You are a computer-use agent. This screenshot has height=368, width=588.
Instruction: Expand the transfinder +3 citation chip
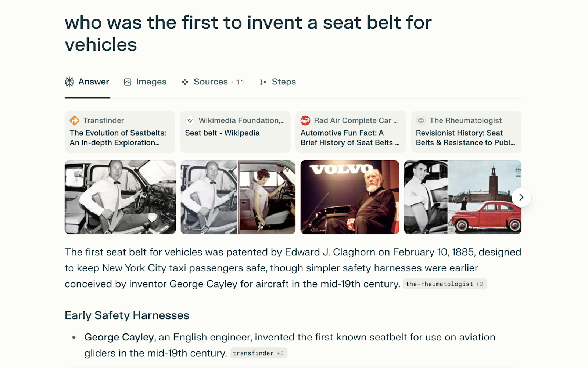tap(258, 353)
